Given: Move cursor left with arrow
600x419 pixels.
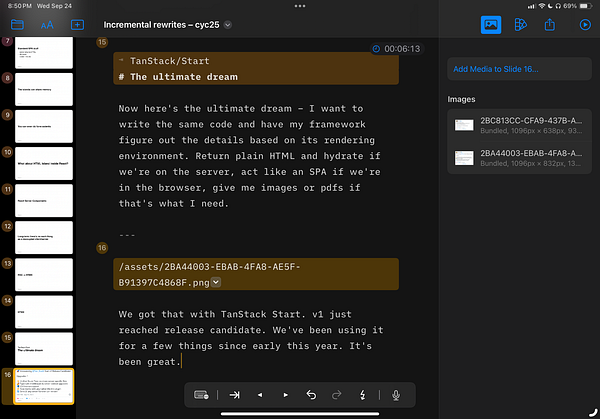Looking at the screenshot, I should (260, 395).
